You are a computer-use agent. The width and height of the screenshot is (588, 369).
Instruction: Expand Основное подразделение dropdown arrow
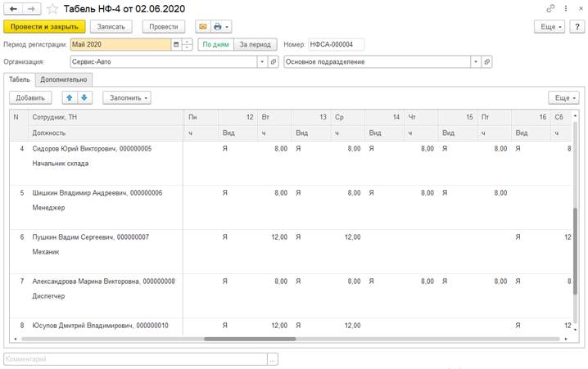click(x=475, y=61)
